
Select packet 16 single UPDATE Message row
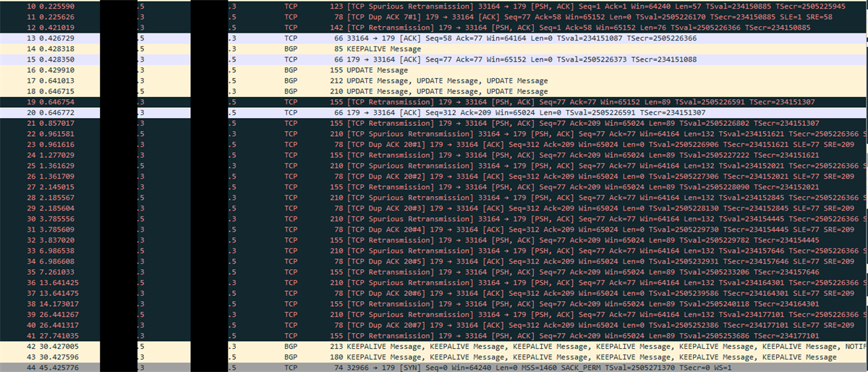(434, 71)
